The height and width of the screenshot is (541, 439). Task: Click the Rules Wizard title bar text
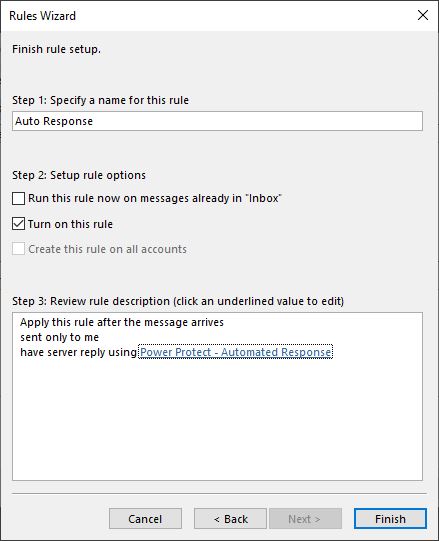click(42, 16)
